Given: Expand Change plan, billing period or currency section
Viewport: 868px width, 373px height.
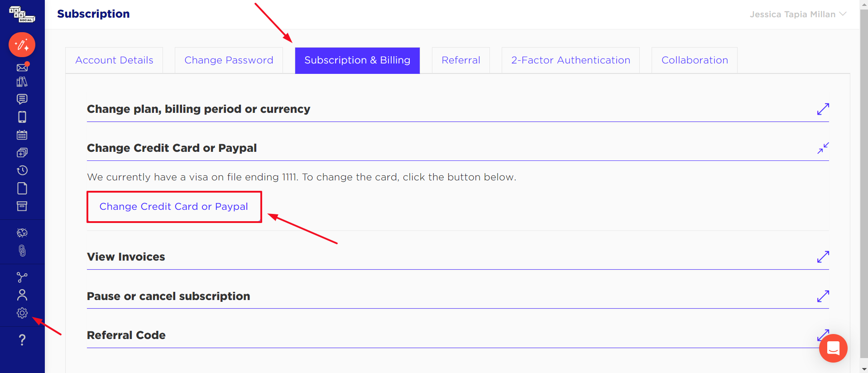Looking at the screenshot, I should pyautogui.click(x=823, y=109).
